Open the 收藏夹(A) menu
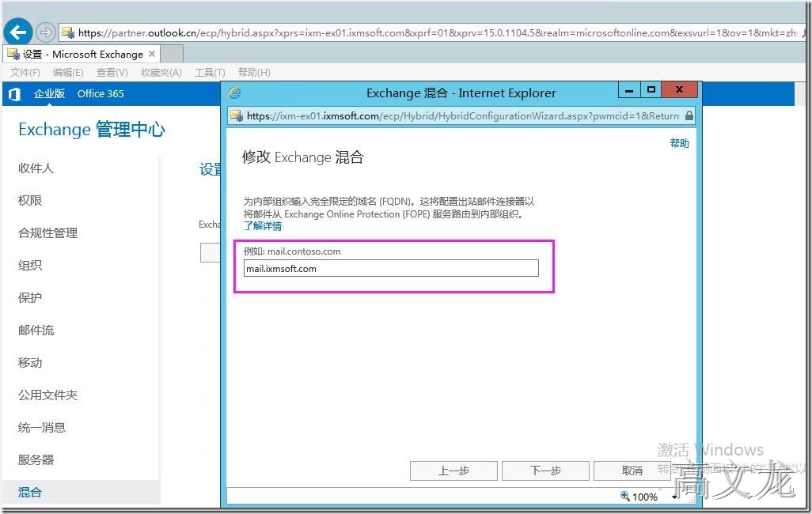 click(x=161, y=73)
